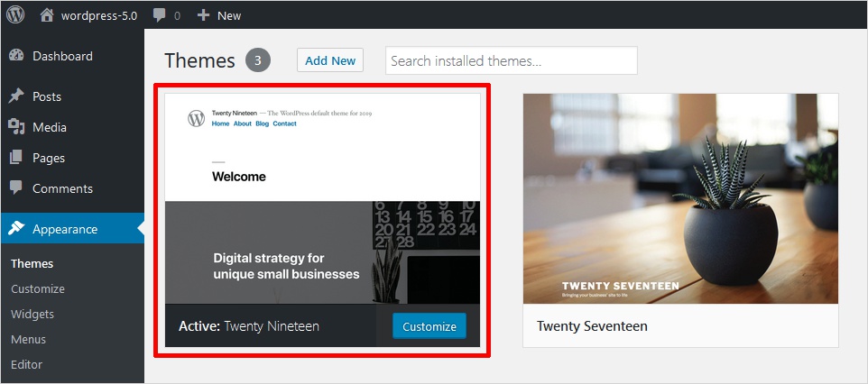Image resolution: width=868 pixels, height=384 pixels.
Task: Open the Twenty Nineteen theme screenshot preview
Action: tap(323, 198)
